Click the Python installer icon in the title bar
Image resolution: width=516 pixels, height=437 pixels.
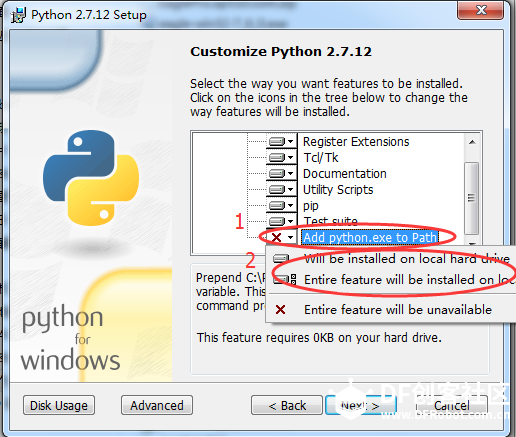(x=18, y=15)
